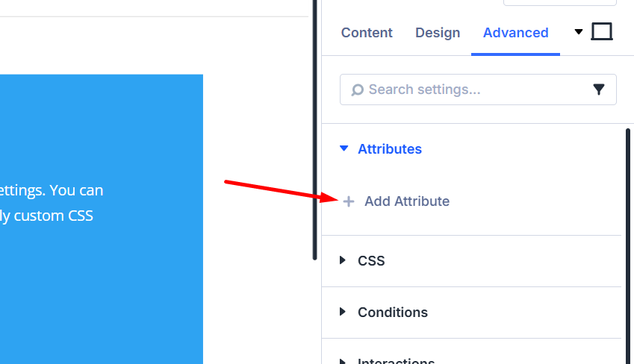Click the Attributes section heading
This screenshot has height=364, width=634.
(x=390, y=149)
